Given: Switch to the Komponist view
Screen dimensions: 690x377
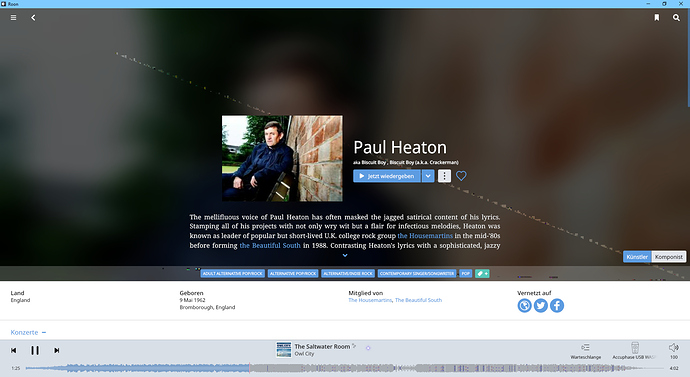Looking at the screenshot, I should click(668, 257).
